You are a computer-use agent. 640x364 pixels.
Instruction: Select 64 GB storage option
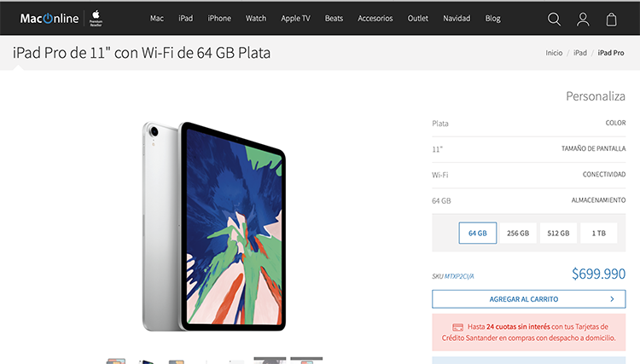coord(478,234)
